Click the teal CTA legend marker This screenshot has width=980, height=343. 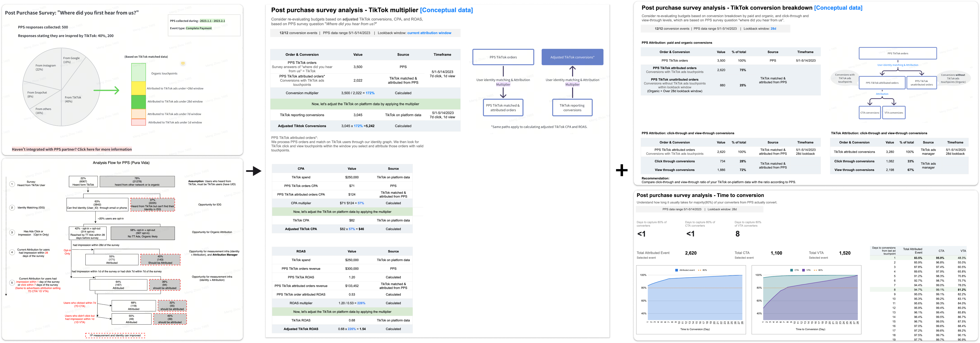coord(792,270)
